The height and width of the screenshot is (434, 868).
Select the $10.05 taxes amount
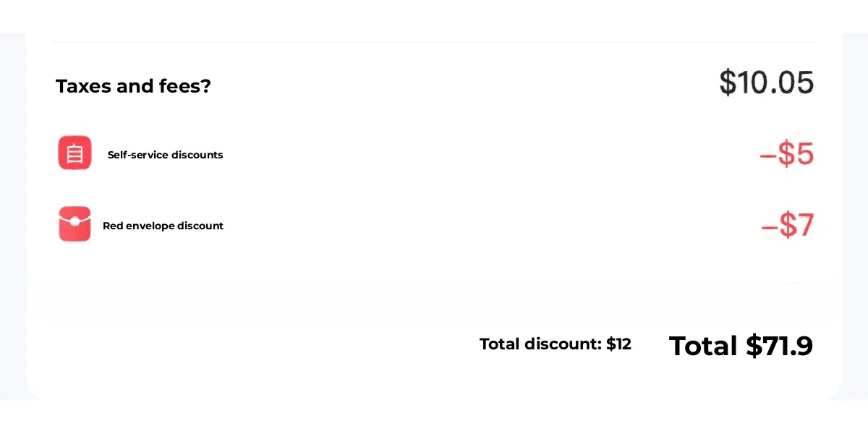coord(766,82)
